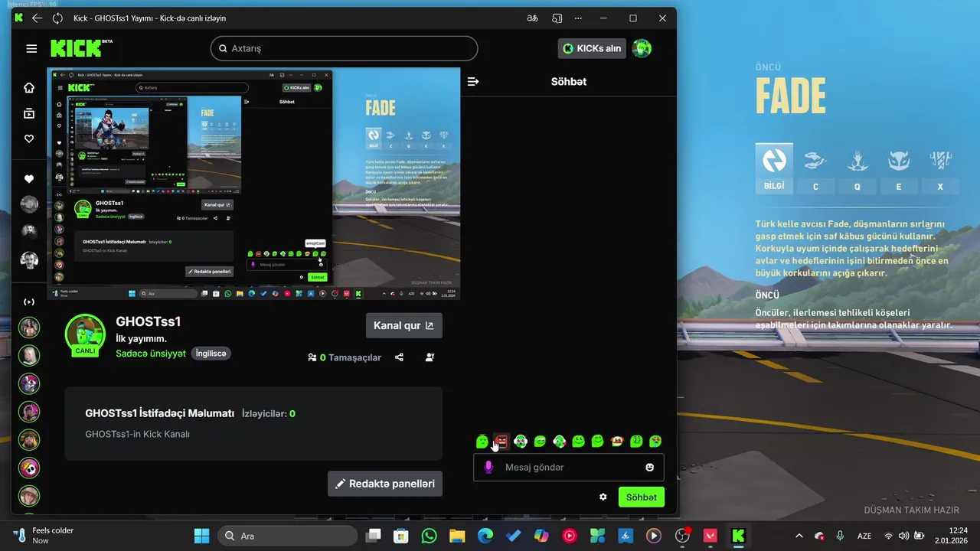The height and width of the screenshot is (551, 980).
Task: Click the GHOSTss1 channel name
Action: click(x=149, y=321)
